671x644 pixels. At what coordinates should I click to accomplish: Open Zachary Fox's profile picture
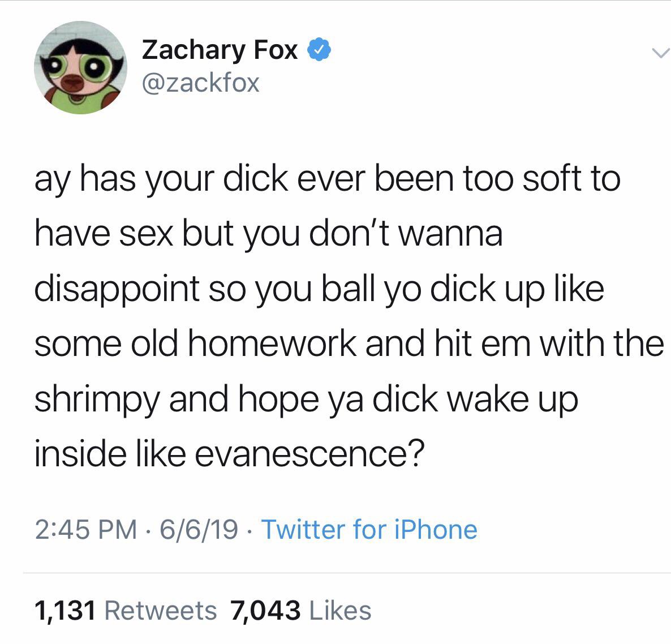tap(80, 67)
